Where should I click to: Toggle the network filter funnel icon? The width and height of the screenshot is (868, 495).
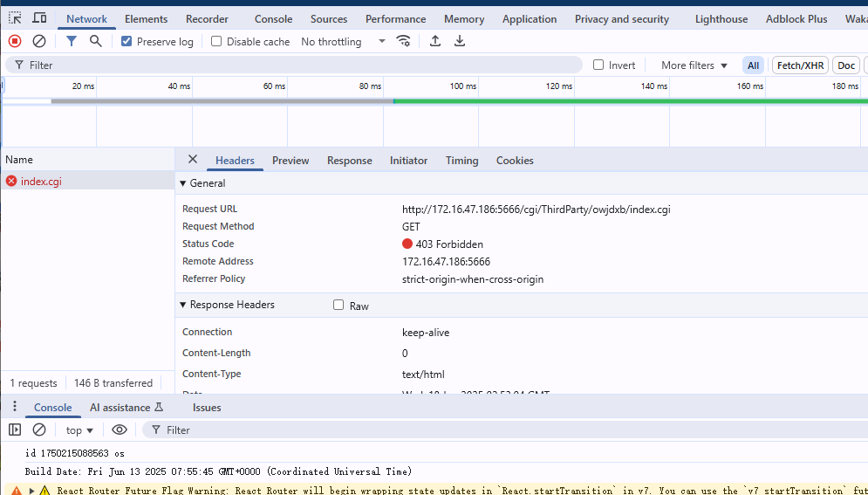(x=72, y=41)
